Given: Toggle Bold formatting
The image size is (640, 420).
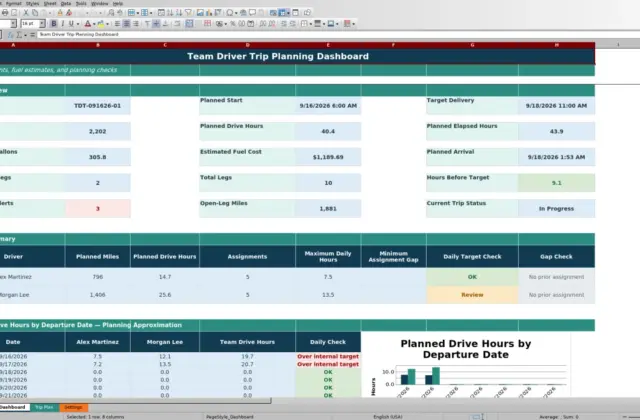Looking at the screenshot, I should tap(54, 24).
